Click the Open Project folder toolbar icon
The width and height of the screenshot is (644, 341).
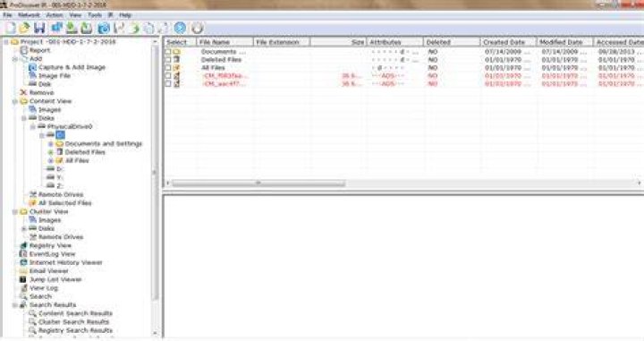(x=24, y=28)
